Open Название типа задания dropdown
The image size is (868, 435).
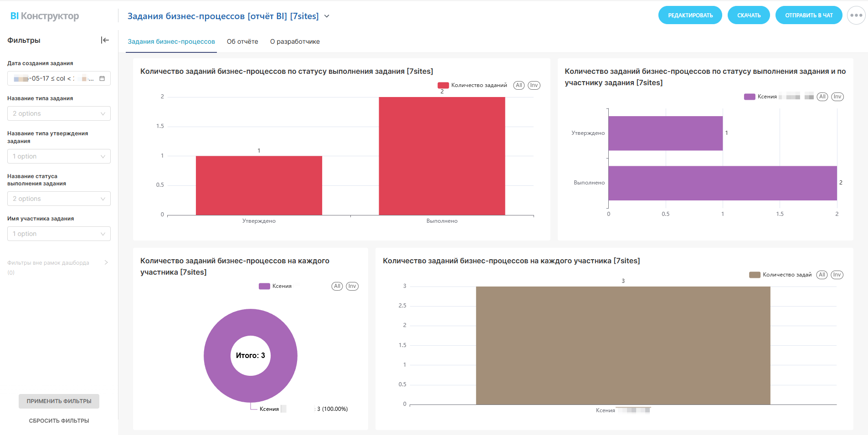click(59, 113)
